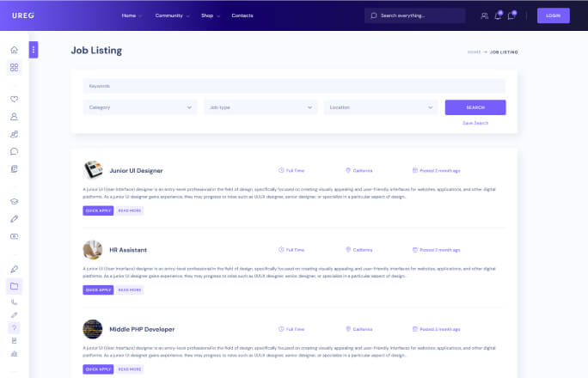Screen dimensions: 588x378
Task: Open the heart favorites icon in sidebar
Action: [x=14, y=99]
